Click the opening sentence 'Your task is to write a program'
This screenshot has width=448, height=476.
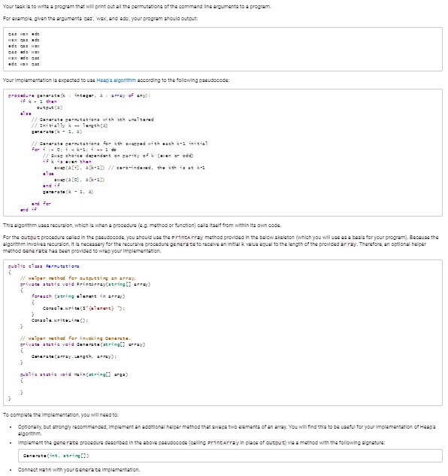[137, 7]
